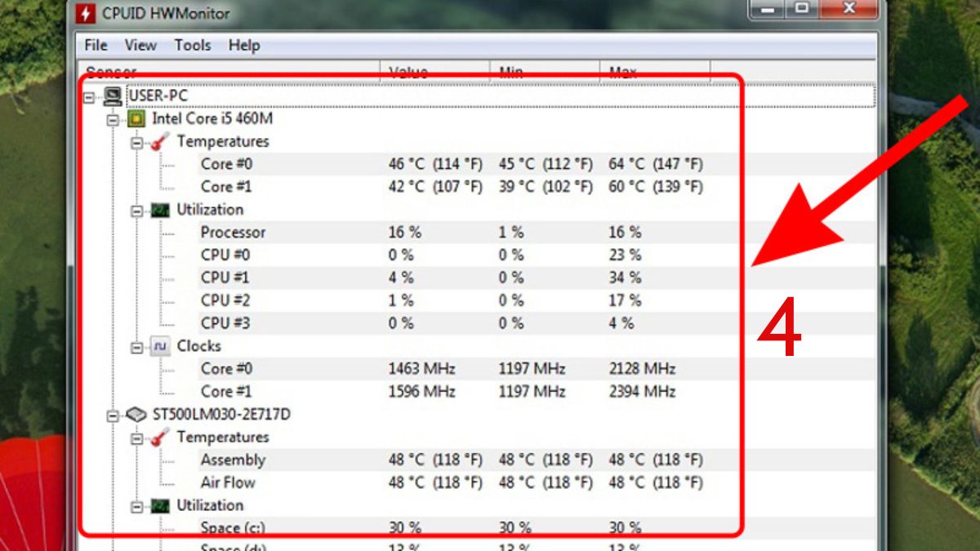Select the Intel Core i5 460M label
The height and width of the screenshot is (551, 980).
point(212,118)
